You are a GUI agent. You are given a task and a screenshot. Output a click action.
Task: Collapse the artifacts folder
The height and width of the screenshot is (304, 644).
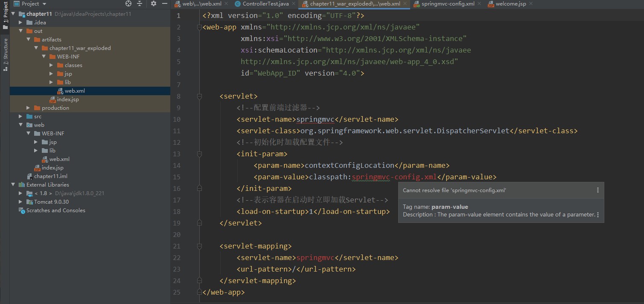(x=29, y=40)
